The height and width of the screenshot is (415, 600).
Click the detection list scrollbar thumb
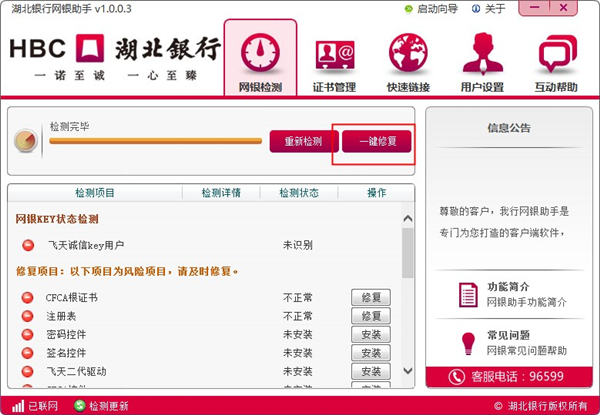(408, 253)
